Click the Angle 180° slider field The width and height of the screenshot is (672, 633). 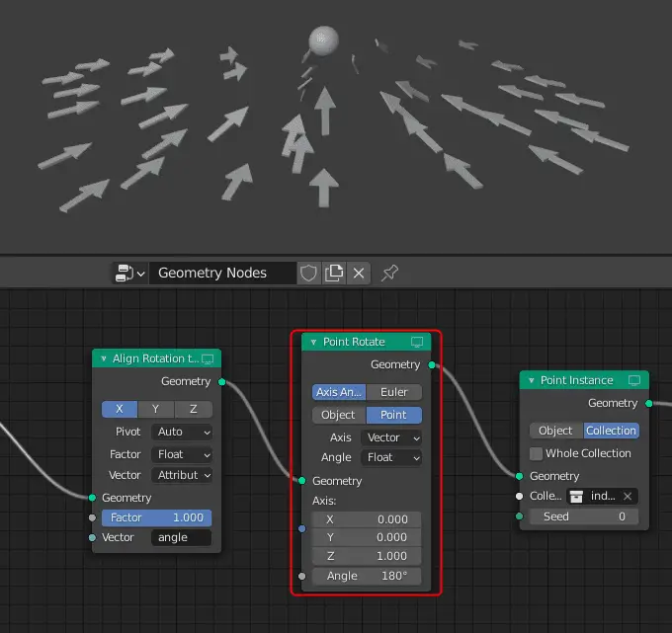coord(367,576)
